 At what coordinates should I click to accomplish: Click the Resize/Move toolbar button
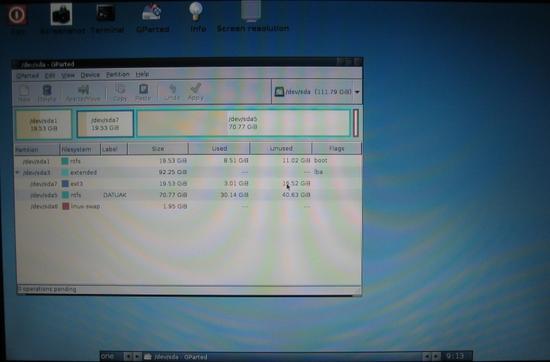point(83,93)
